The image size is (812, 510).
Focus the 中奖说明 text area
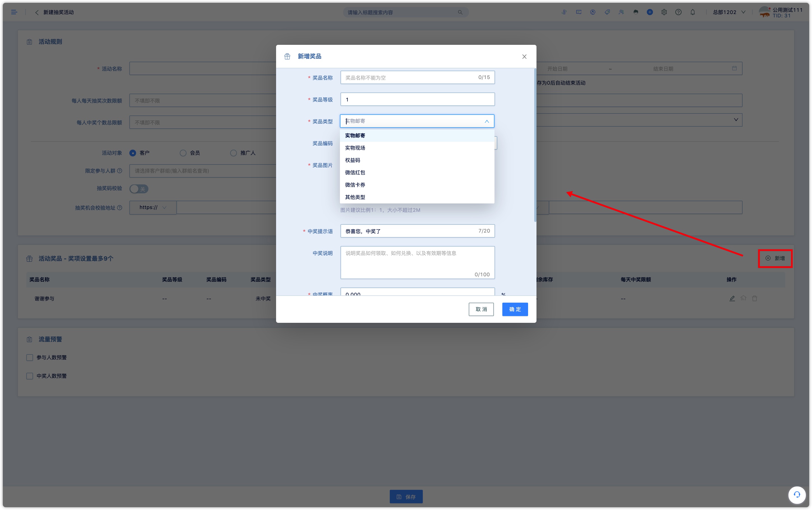[x=417, y=262]
